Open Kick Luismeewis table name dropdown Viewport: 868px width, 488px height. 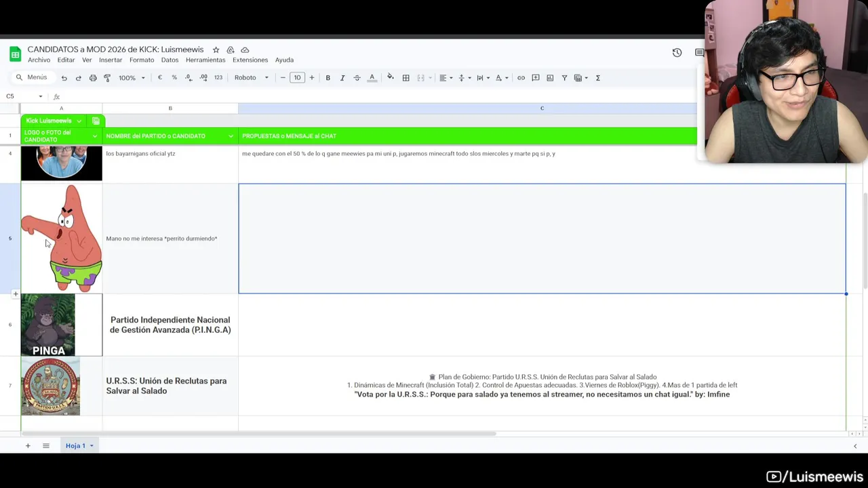pos(79,121)
